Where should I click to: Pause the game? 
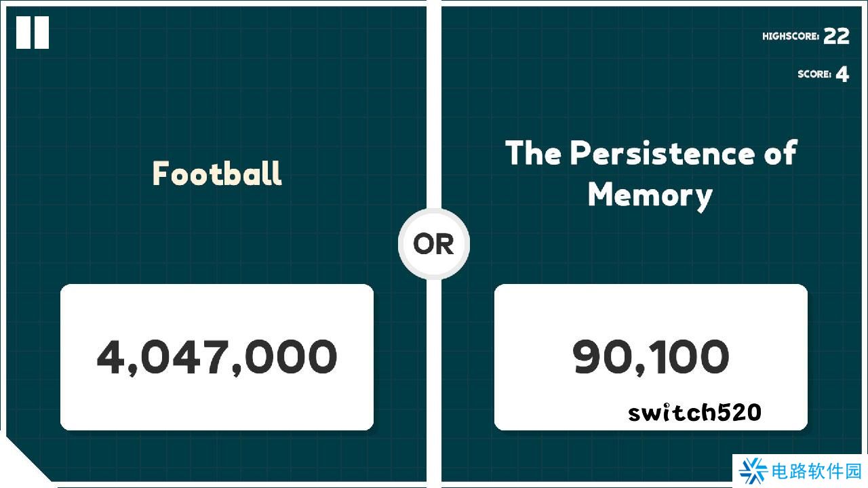click(x=33, y=33)
